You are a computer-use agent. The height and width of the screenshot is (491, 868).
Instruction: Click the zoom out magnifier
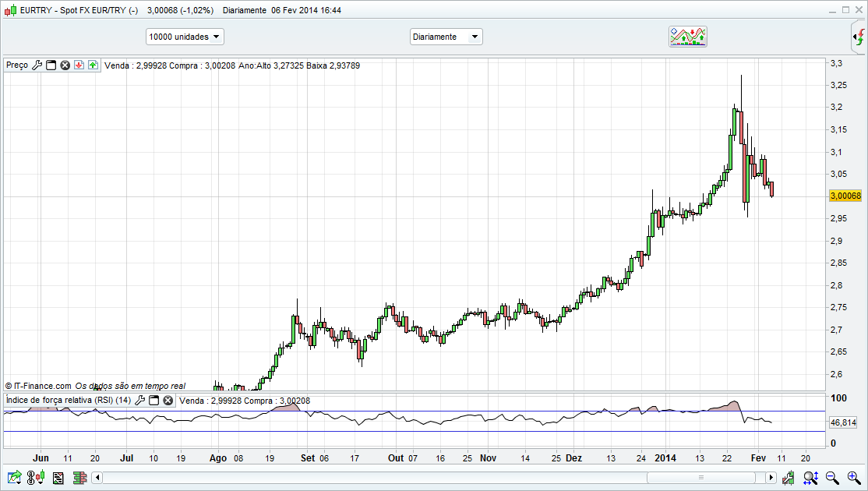(832, 478)
